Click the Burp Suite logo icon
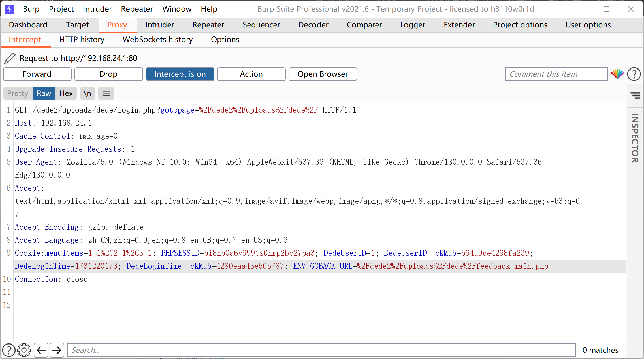The width and height of the screenshot is (644, 359). coord(9,9)
